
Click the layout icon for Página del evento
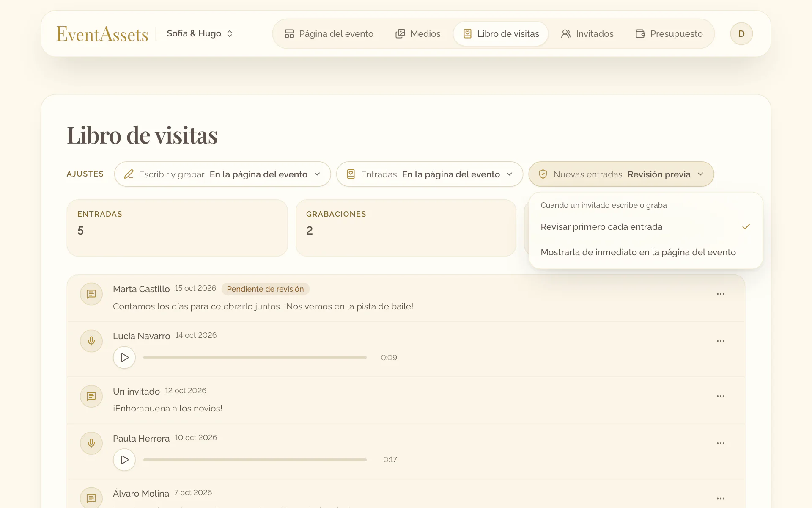[x=289, y=34]
